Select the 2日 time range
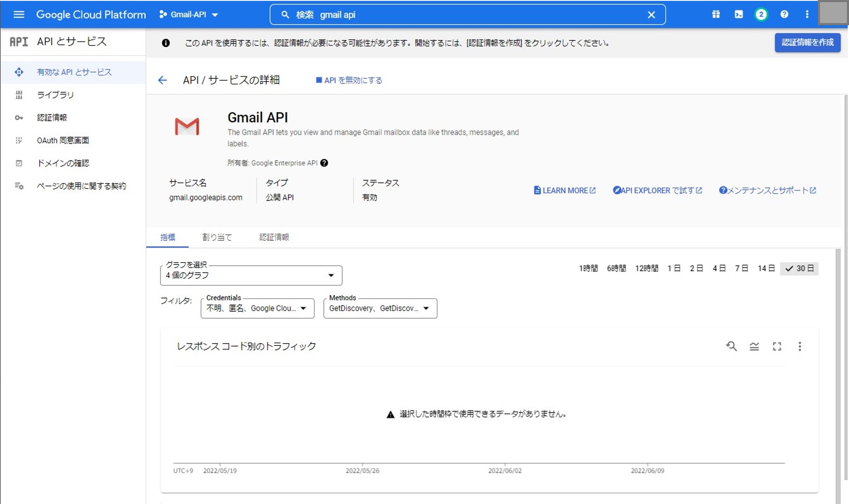Viewport: 849px width, 504px height. [x=696, y=268]
